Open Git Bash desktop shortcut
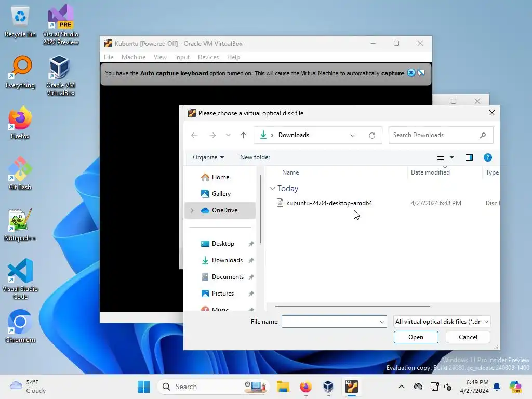532x399 pixels. tap(20, 174)
